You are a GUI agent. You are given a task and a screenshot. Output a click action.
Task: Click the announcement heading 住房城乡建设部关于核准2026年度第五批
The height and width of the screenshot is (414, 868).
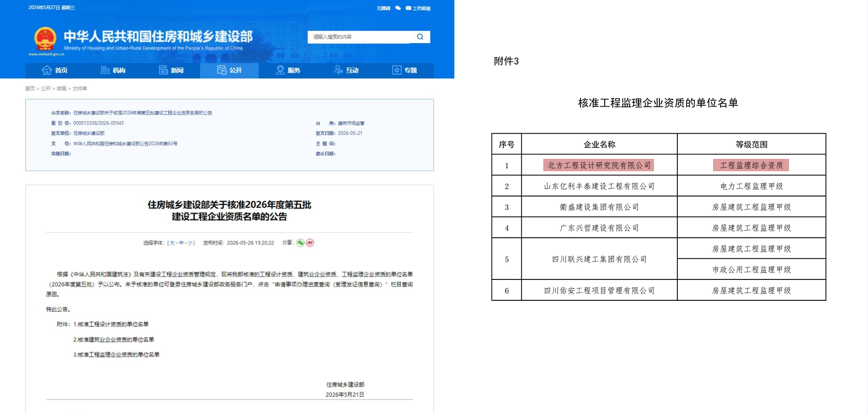229,205
